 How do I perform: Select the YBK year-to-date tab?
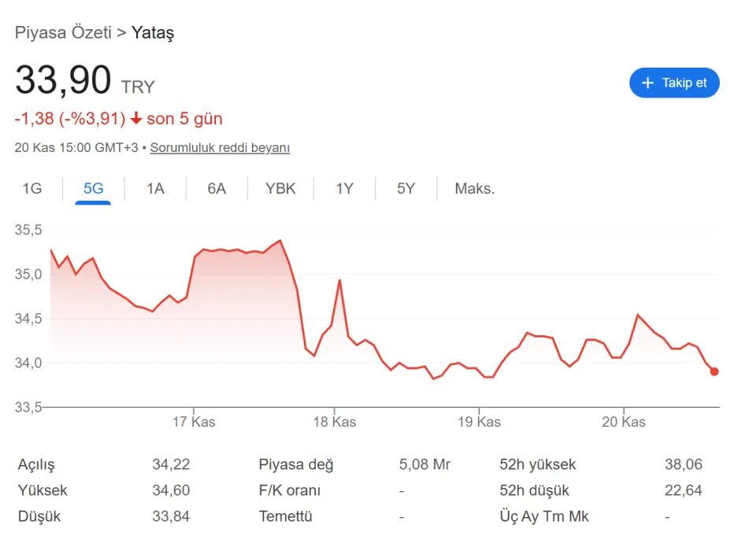pyautogui.click(x=280, y=189)
